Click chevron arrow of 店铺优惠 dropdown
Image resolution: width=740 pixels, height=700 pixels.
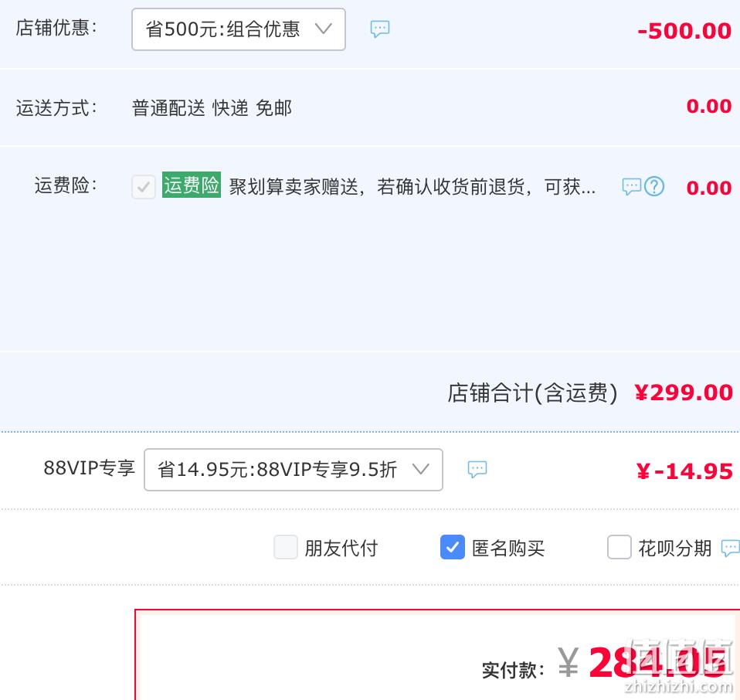[324, 29]
